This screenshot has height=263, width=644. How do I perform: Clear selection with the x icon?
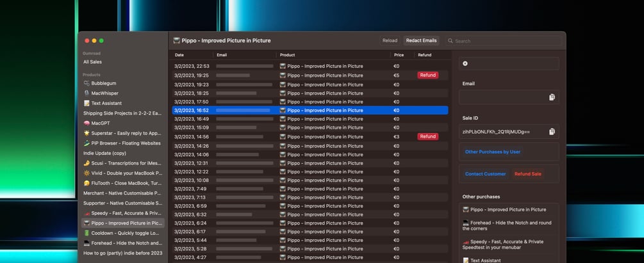coord(465,63)
